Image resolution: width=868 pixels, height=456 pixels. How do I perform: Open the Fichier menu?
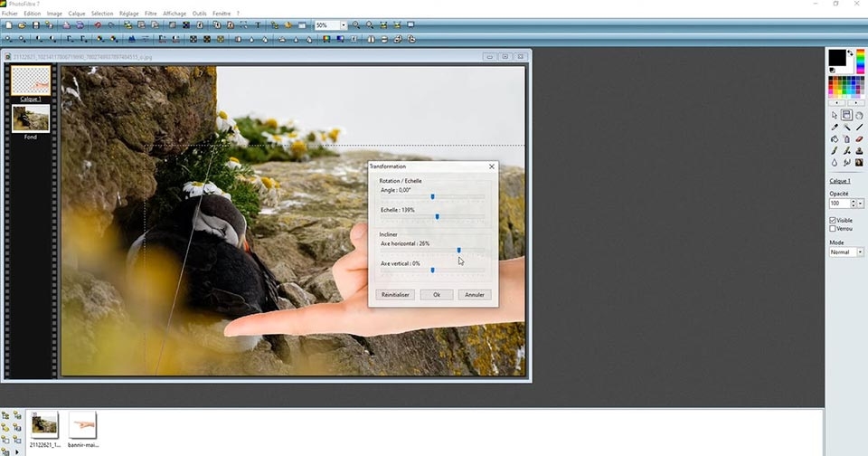10,14
